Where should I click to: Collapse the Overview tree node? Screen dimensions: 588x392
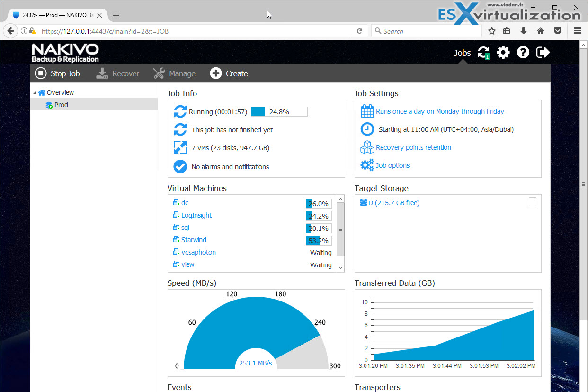point(35,93)
